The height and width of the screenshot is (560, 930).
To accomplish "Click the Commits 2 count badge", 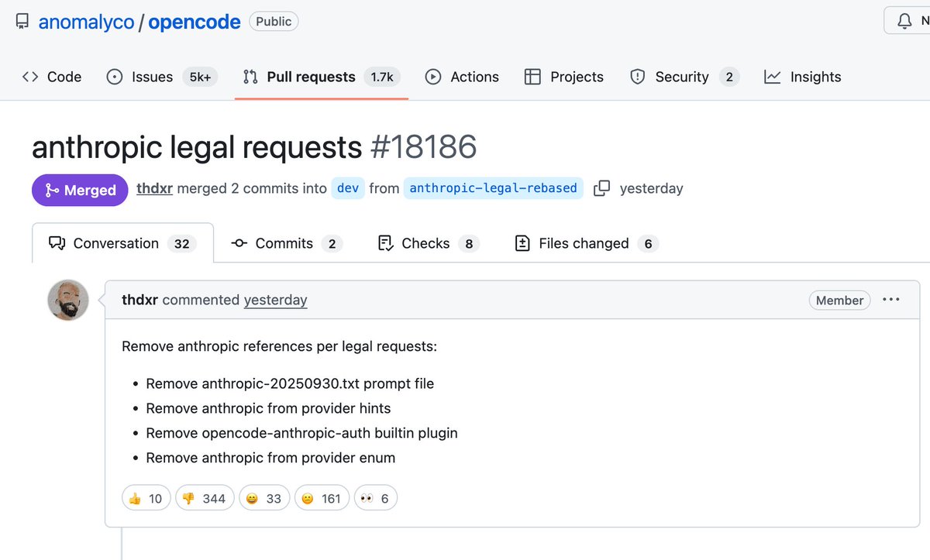I will click(332, 243).
